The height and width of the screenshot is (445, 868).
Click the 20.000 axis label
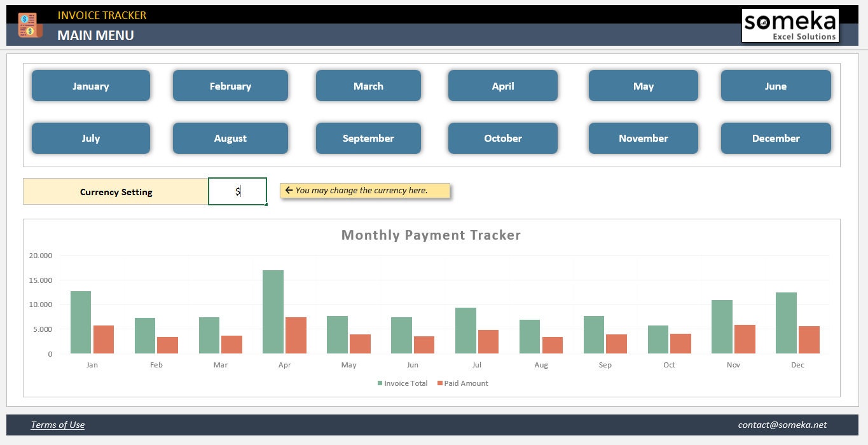pyautogui.click(x=41, y=256)
